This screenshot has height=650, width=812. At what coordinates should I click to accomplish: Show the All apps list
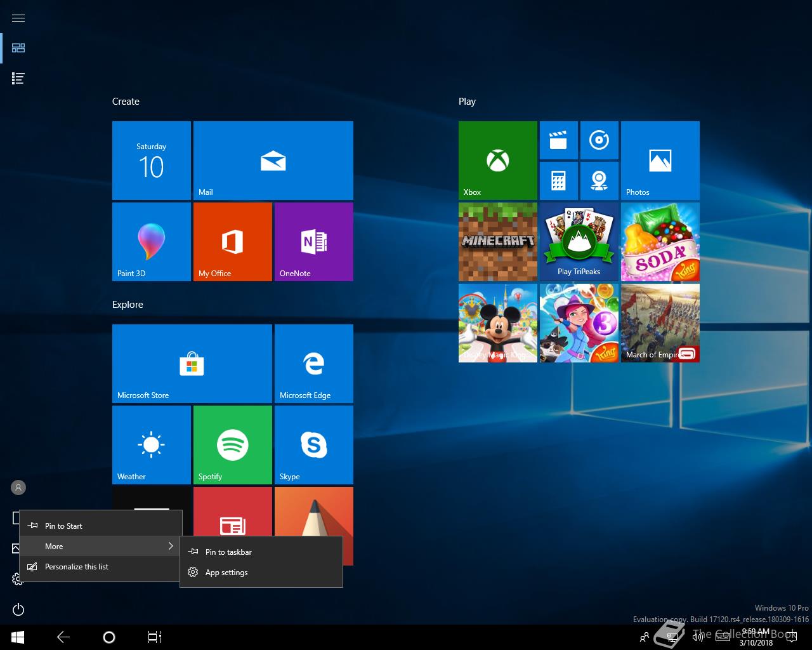pos(18,78)
